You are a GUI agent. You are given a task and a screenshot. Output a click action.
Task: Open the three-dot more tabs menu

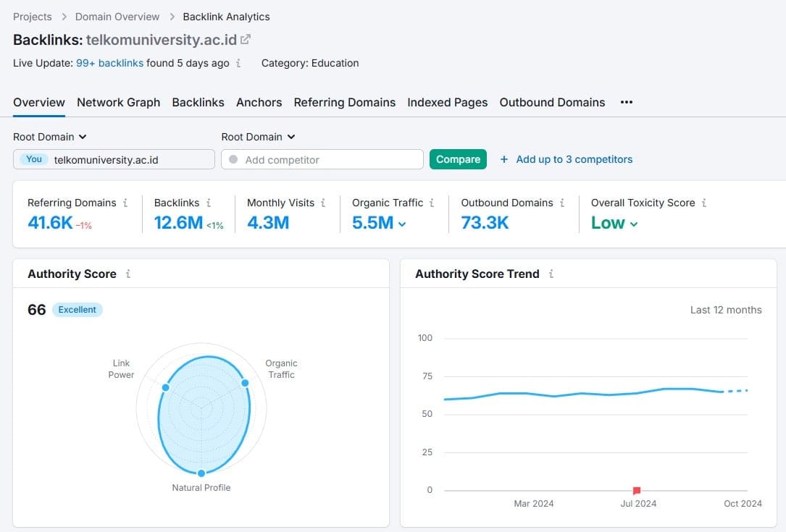point(626,102)
